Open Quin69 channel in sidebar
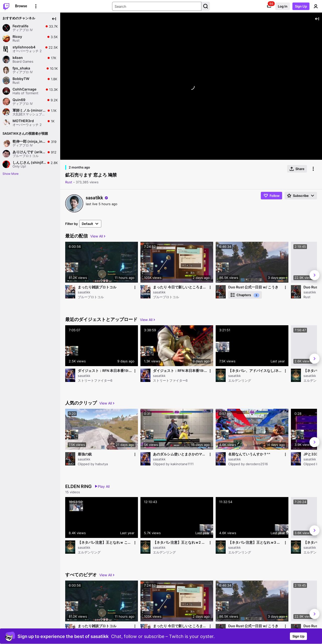 (x=30, y=102)
